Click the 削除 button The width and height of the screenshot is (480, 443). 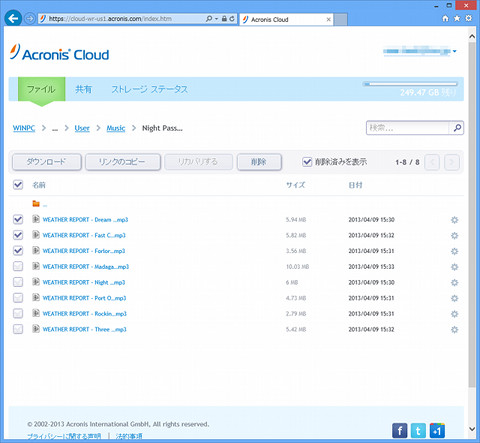pyautogui.click(x=259, y=162)
